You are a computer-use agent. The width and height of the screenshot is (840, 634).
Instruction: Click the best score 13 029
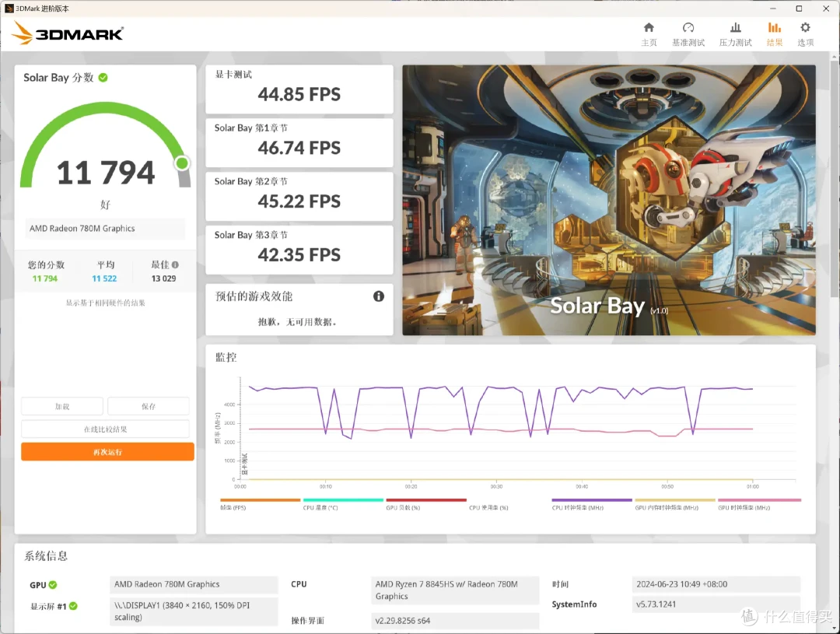click(163, 278)
